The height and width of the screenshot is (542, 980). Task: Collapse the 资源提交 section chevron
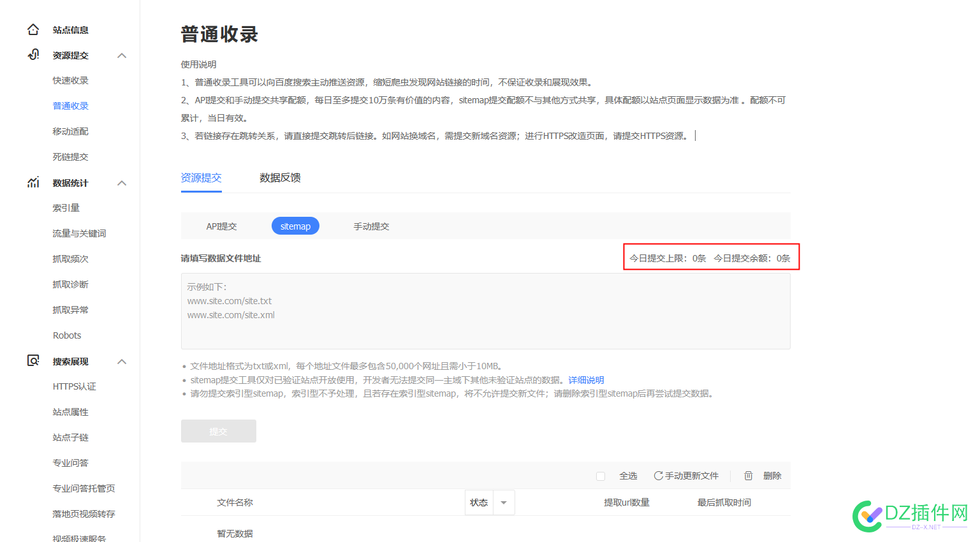click(122, 55)
